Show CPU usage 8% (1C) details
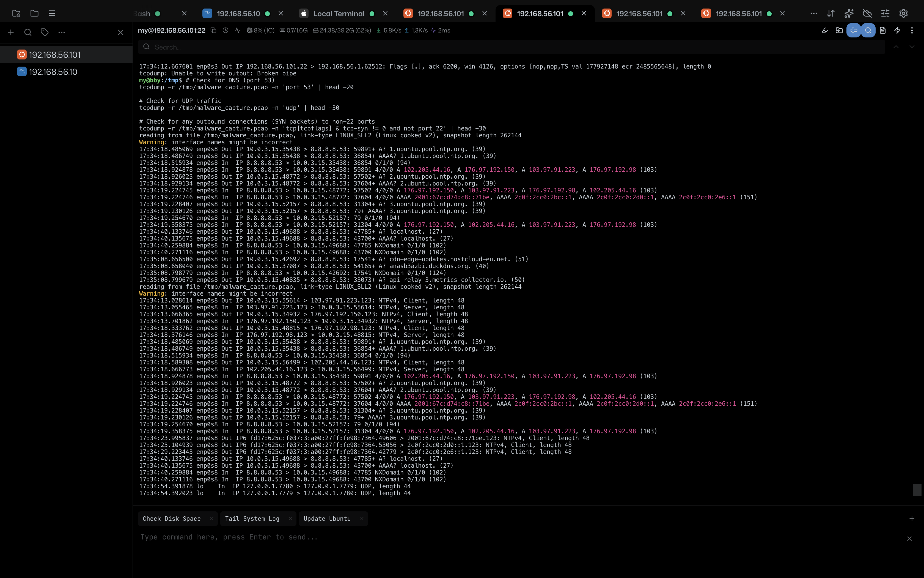924x578 pixels. [x=260, y=30]
